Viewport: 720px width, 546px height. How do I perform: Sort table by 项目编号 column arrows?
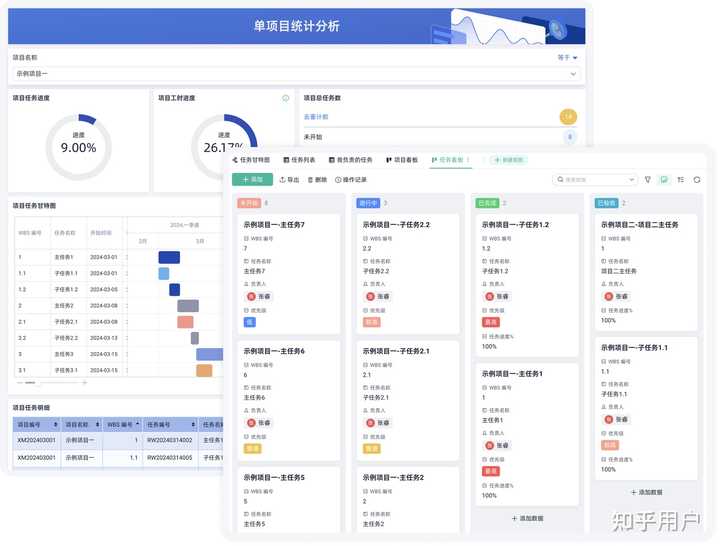click(x=56, y=425)
